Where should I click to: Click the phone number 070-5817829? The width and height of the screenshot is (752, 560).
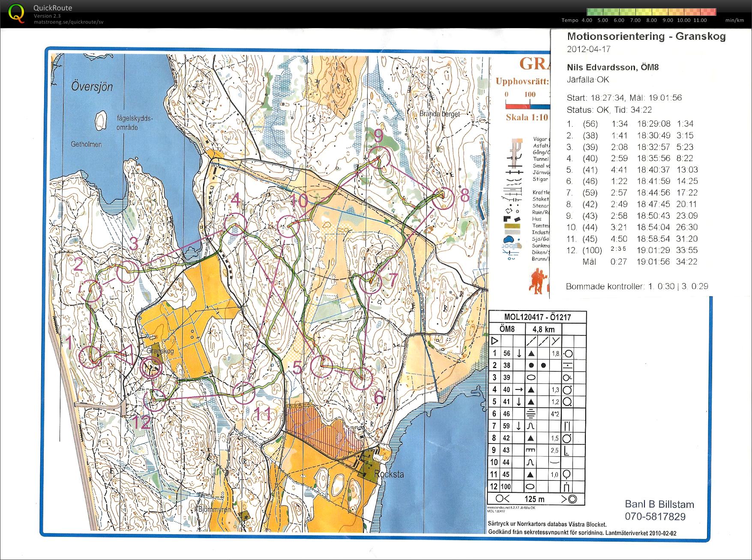pos(655,517)
